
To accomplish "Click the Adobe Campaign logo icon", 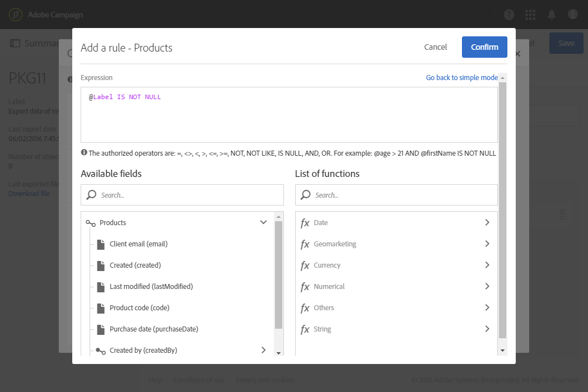I will click(15, 15).
